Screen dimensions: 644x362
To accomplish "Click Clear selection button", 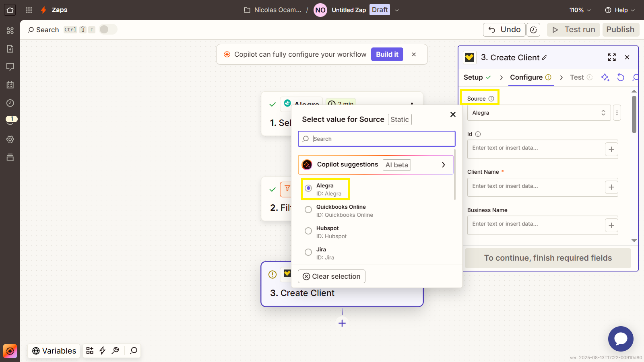I will (x=332, y=276).
